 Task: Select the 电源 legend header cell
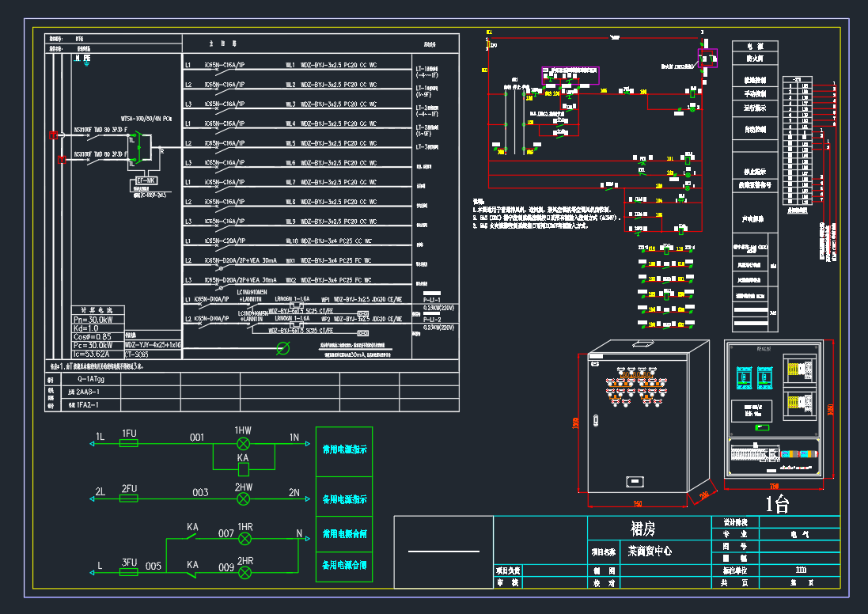tap(755, 46)
